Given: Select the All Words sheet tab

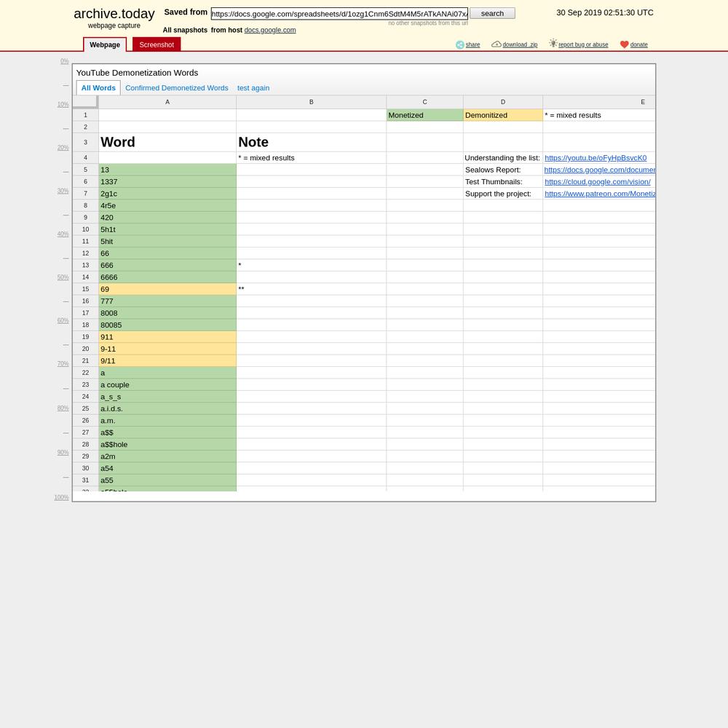Looking at the screenshot, I should (x=98, y=88).
